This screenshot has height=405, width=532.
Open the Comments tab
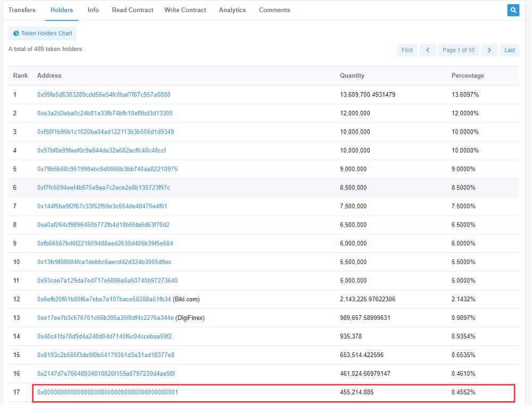(275, 10)
